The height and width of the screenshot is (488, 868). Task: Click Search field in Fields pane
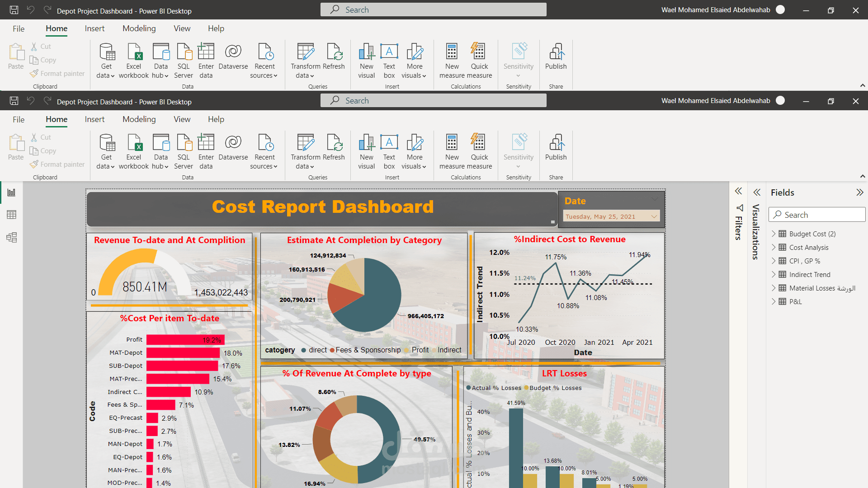click(817, 215)
